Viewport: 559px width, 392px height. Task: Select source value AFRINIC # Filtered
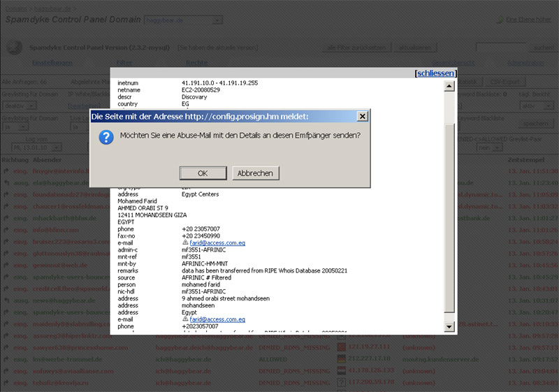[x=206, y=277]
